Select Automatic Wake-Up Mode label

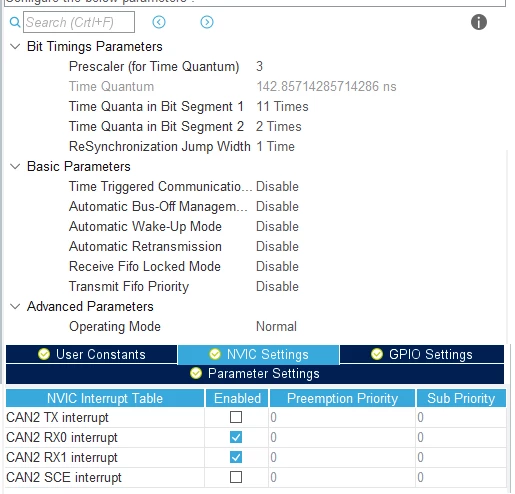(x=145, y=226)
